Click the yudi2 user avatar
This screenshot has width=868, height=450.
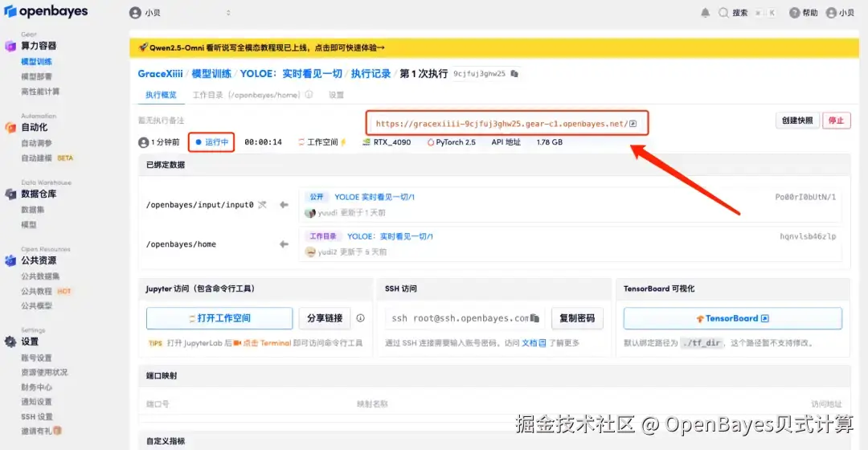point(310,252)
